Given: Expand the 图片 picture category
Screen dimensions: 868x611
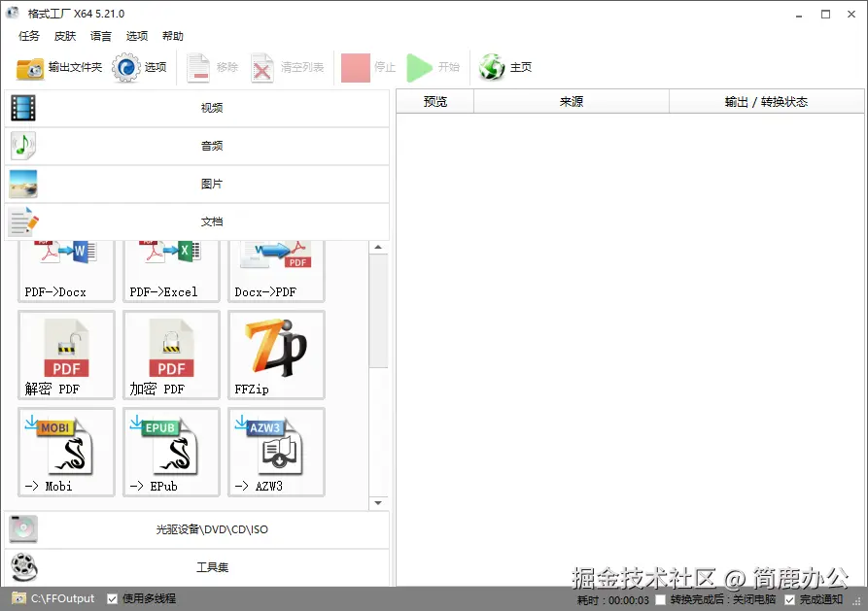Looking at the screenshot, I should [197, 184].
